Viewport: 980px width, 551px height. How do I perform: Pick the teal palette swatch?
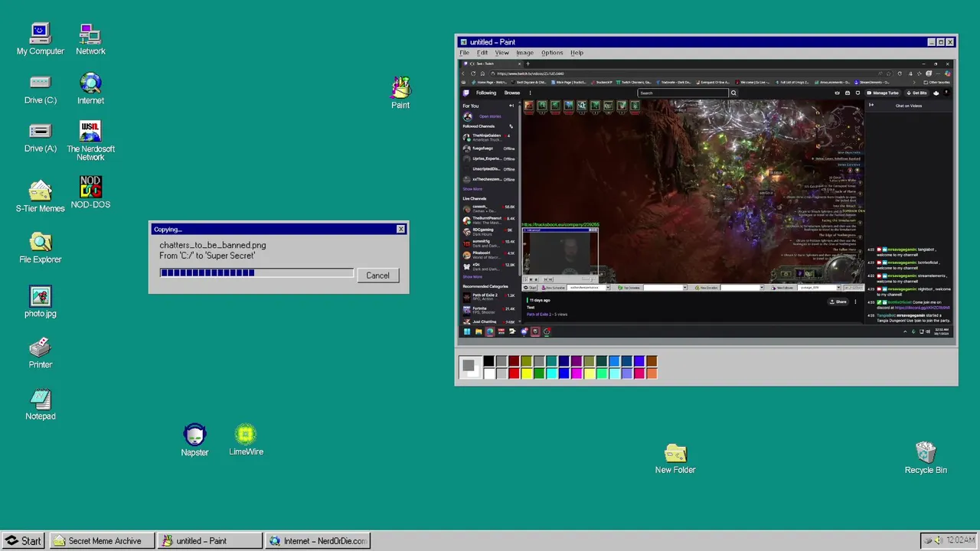coord(552,361)
